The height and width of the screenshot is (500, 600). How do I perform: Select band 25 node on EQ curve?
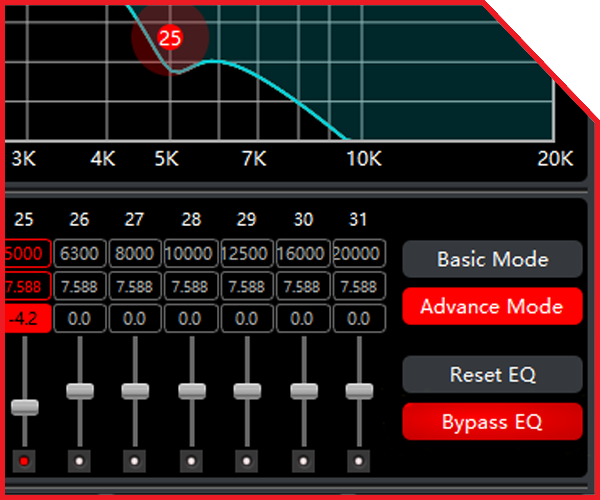coord(170,38)
